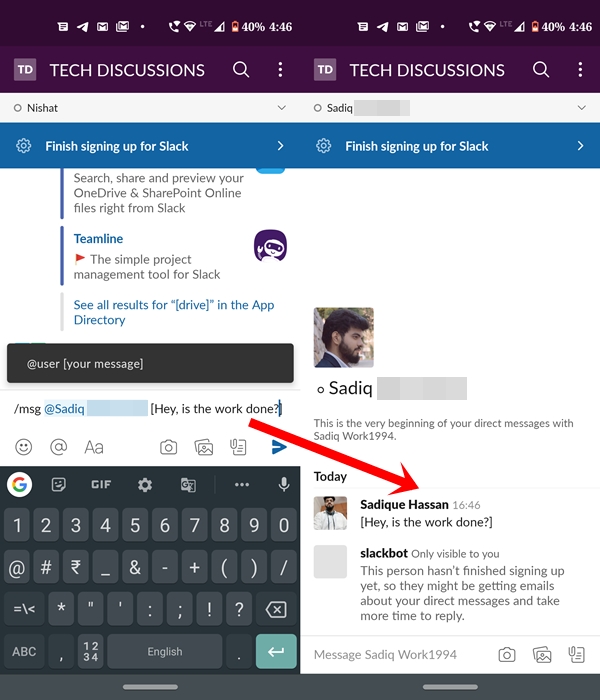Tap Sadique Hassan sender name
Viewport: 600px width, 700px height.
(404, 504)
